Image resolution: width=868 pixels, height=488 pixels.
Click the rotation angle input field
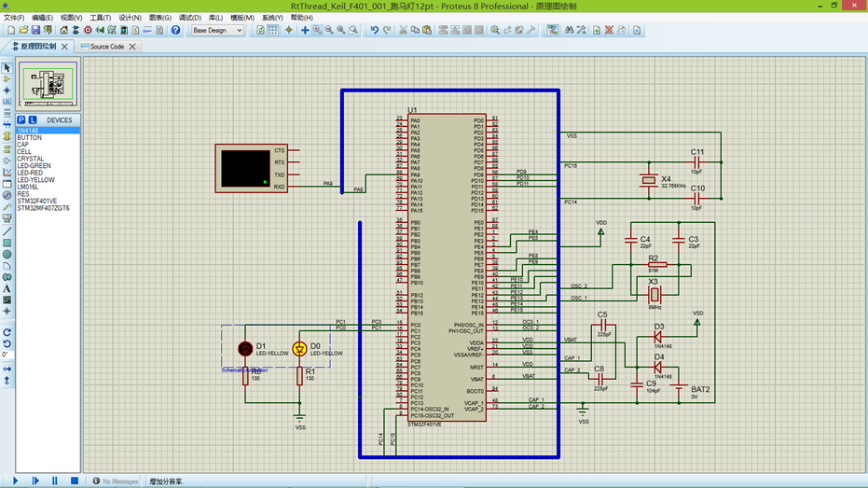click(x=7, y=355)
